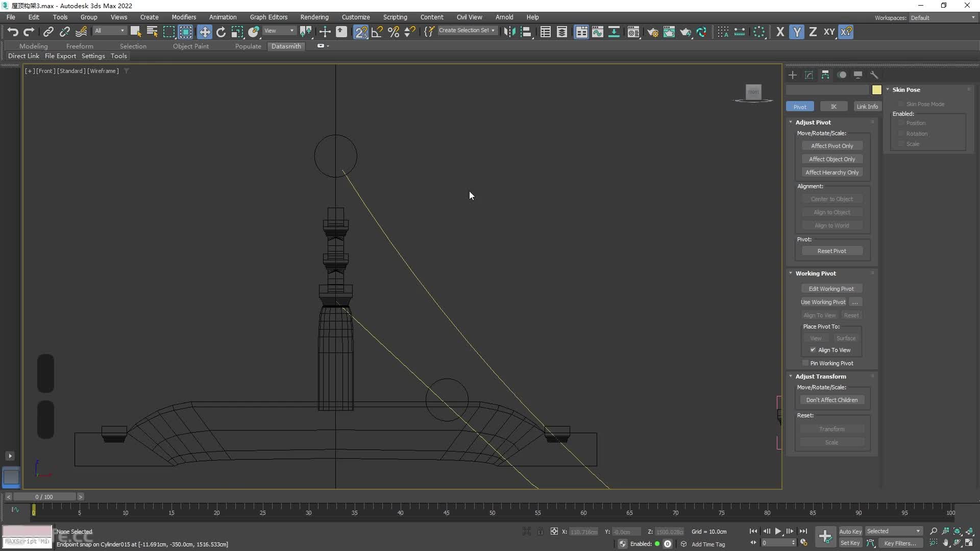The width and height of the screenshot is (980, 551).
Task: Activate Select and Move tool
Action: point(205,32)
